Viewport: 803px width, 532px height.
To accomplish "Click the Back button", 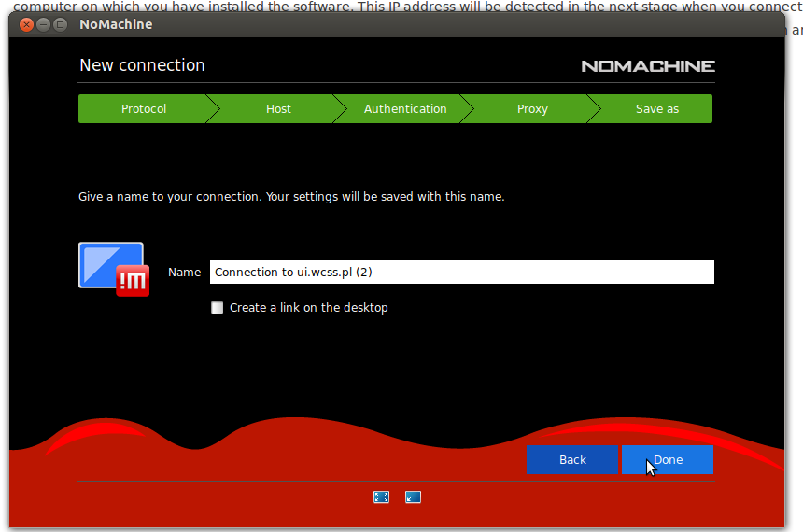I will click(572, 460).
